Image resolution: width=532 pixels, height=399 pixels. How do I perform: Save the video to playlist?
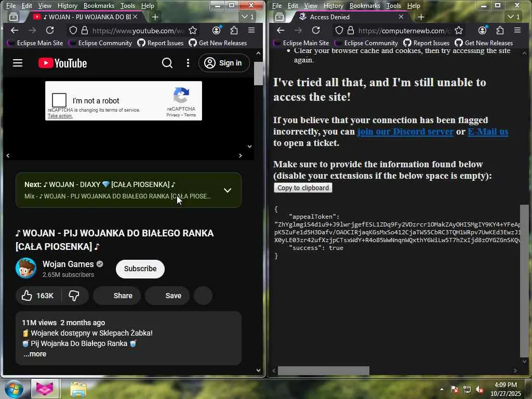pyautogui.click(x=167, y=296)
